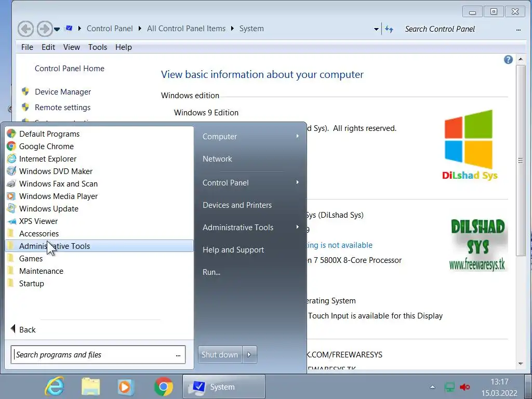Open the View menu
This screenshot has width=532, height=399.
72,47
